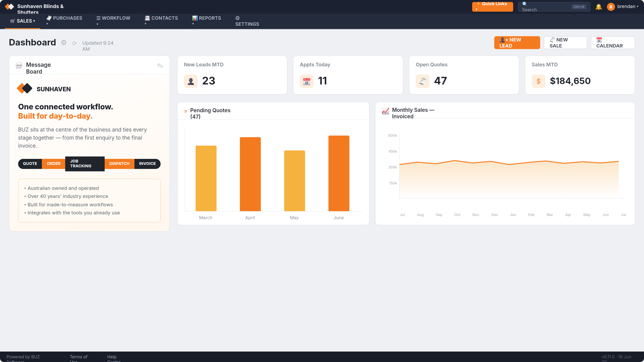Click the Sunhaven diamond logo in header
This screenshot has height=362, width=644.
click(9, 6)
